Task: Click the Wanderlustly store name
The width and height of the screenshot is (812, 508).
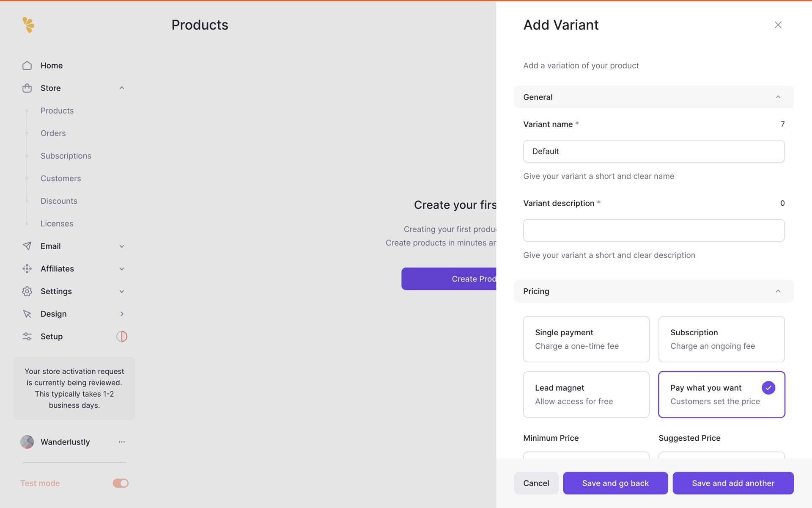Action: (65, 442)
